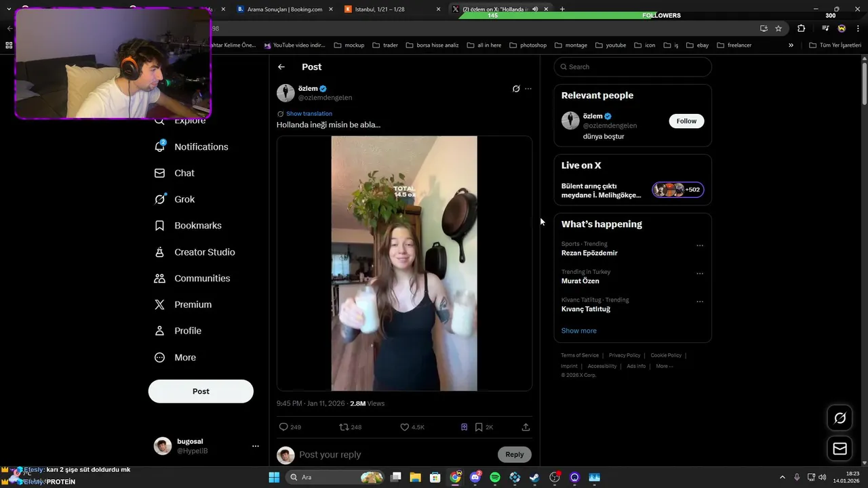Switch to İstanbul 1/21 – 1/28 tab
The image size is (868, 488).
click(392, 9)
